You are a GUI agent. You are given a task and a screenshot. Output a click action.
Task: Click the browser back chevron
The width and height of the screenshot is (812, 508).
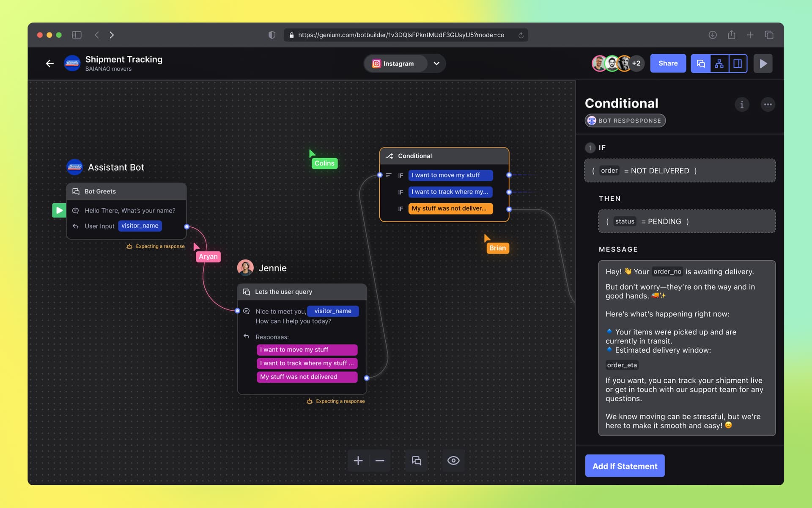[x=97, y=35]
